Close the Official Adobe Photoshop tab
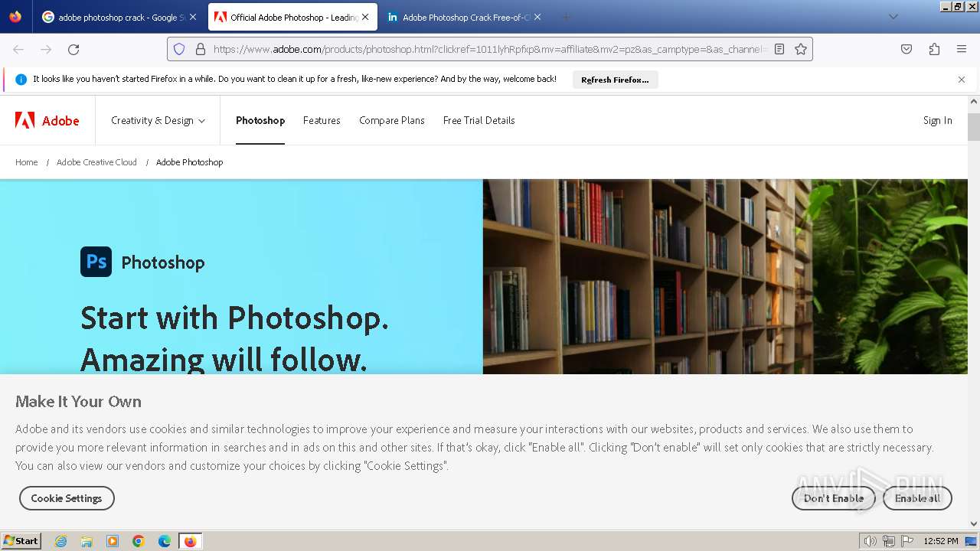Screen dimensions: 980x551 [365, 17]
